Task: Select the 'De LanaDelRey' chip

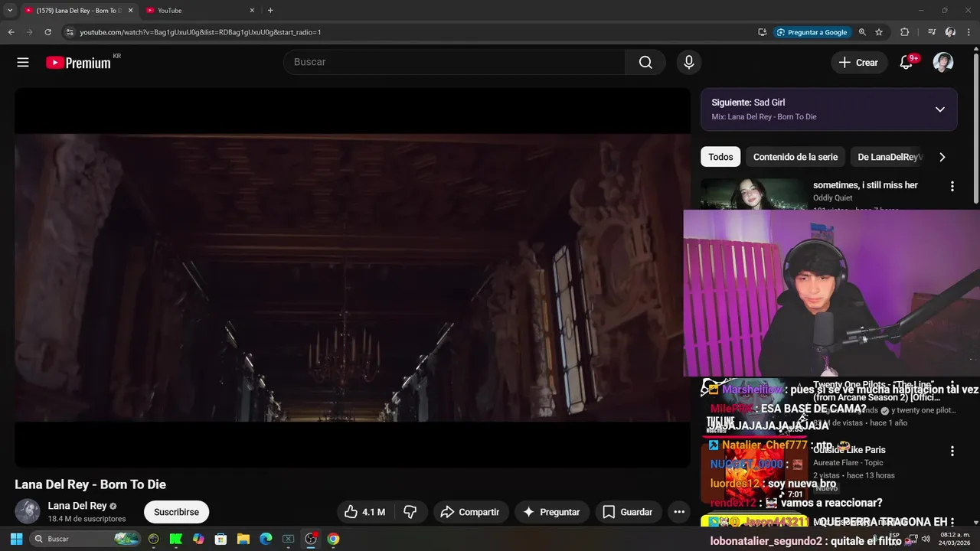Action: [888, 157]
